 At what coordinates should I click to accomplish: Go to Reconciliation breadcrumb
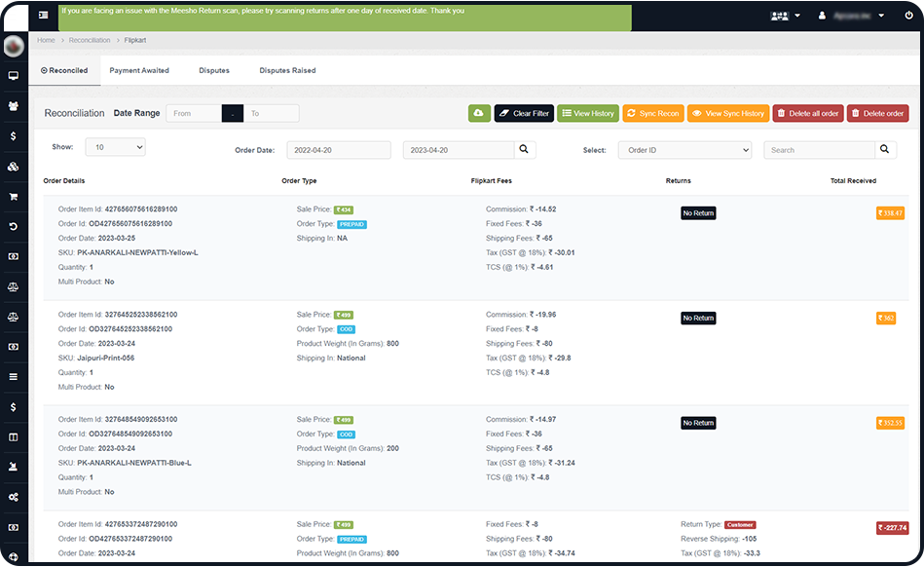pos(90,40)
